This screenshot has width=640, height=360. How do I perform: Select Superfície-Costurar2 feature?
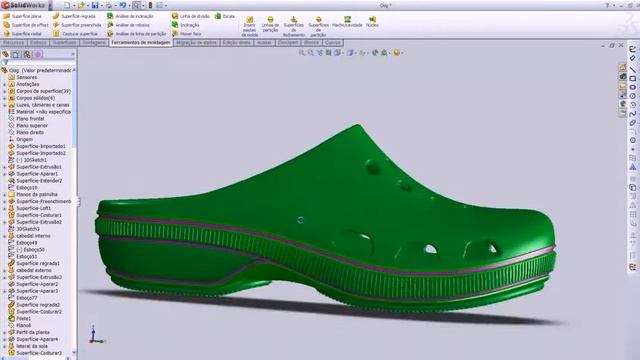coord(39,311)
